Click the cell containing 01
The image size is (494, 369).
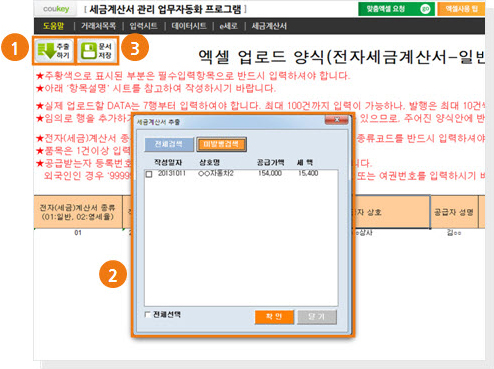pos(78,233)
